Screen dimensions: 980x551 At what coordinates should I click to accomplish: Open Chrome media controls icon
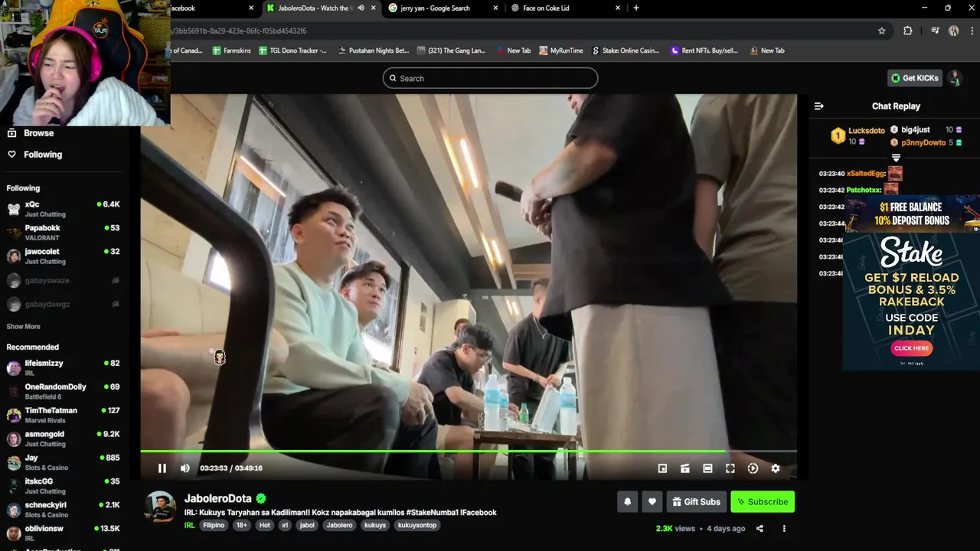[x=935, y=31]
